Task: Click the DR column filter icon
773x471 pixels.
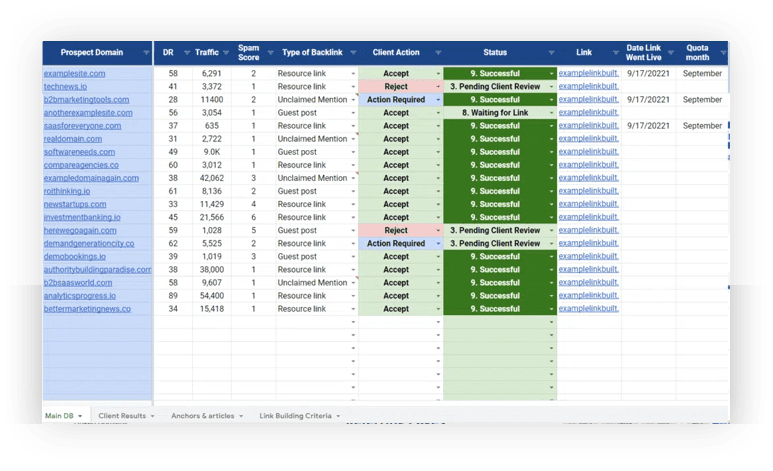Action: [x=186, y=53]
